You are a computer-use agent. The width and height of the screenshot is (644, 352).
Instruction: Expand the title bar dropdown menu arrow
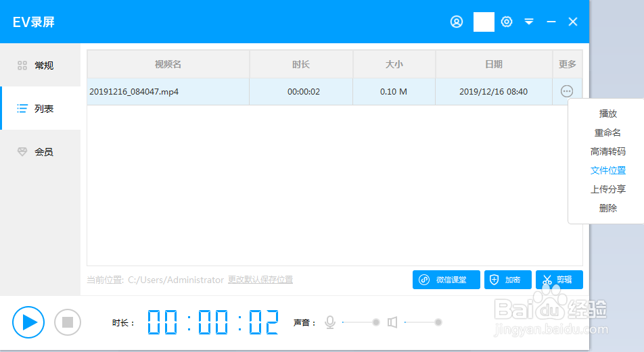[529, 22]
